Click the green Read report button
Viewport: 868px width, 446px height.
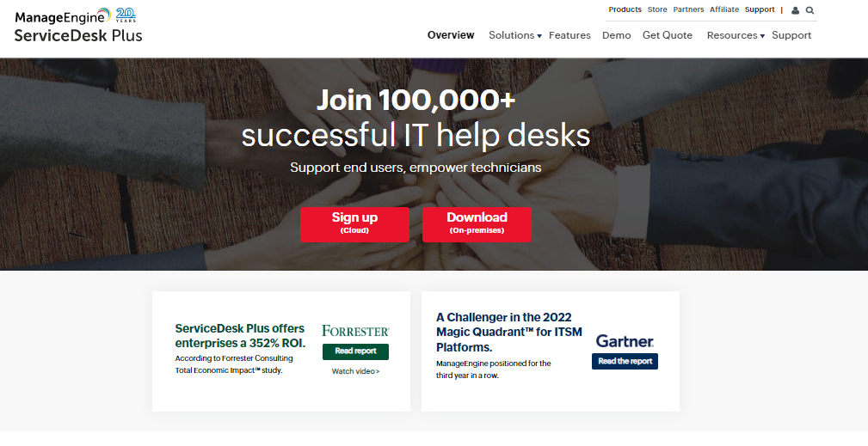(355, 351)
